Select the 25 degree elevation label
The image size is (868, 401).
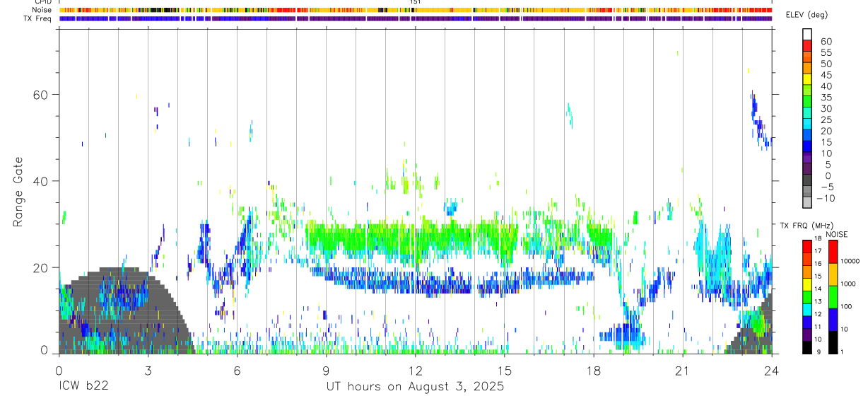(826, 120)
